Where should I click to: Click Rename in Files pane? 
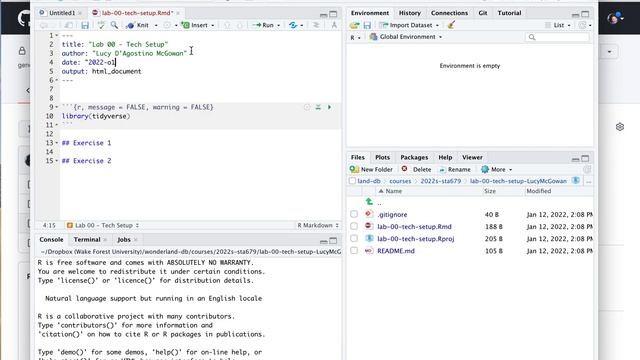pyautogui.click(x=455, y=169)
